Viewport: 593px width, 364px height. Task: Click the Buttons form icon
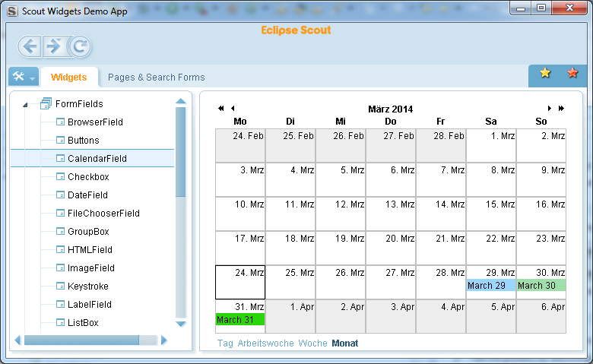point(60,140)
